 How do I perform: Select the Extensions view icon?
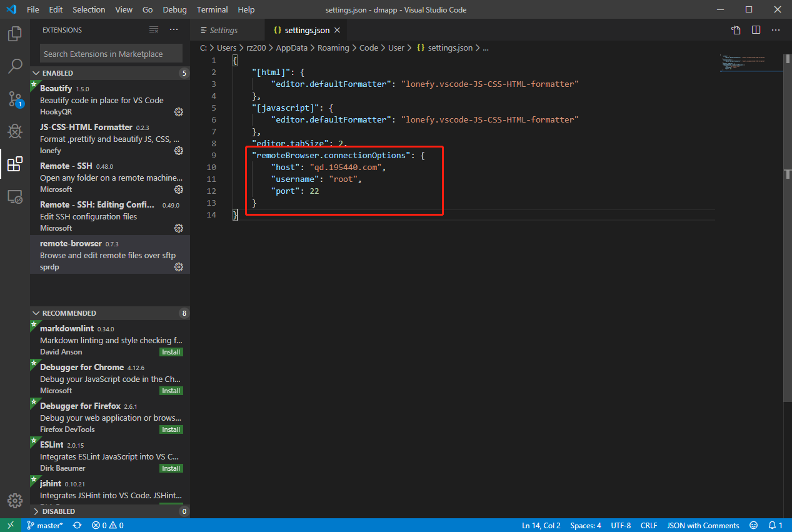pyautogui.click(x=15, y=164)
